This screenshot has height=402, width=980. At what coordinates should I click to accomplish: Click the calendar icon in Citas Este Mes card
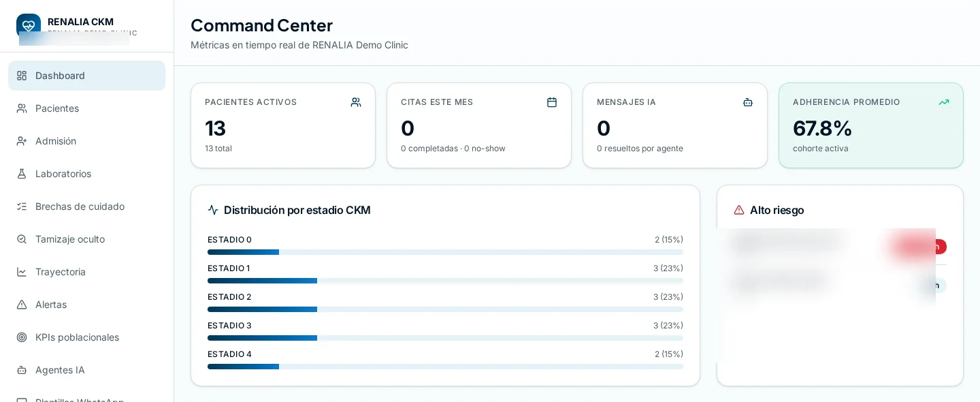pos(552,102)
